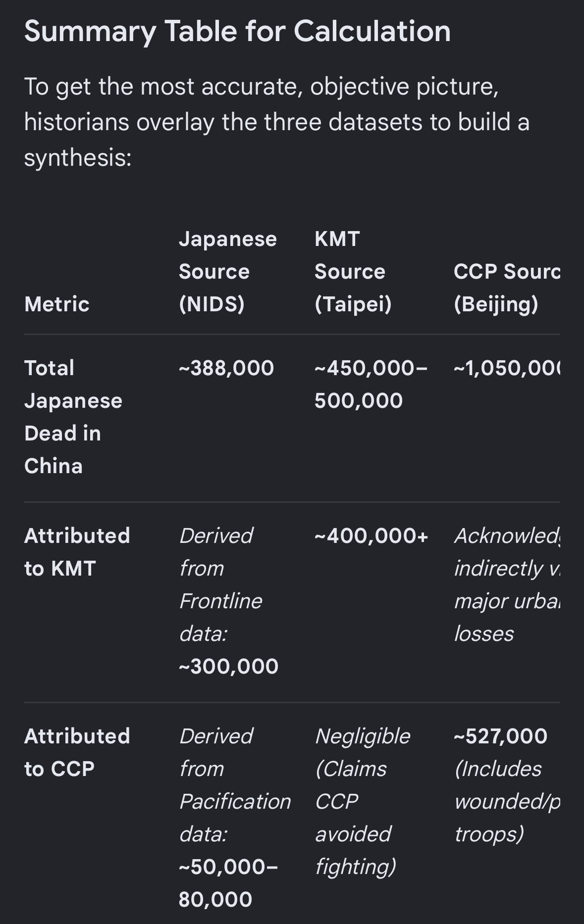Screen dimensions: 584x924
Task: Click the Acknowledged indirectly italic cell
Action: 507,584
